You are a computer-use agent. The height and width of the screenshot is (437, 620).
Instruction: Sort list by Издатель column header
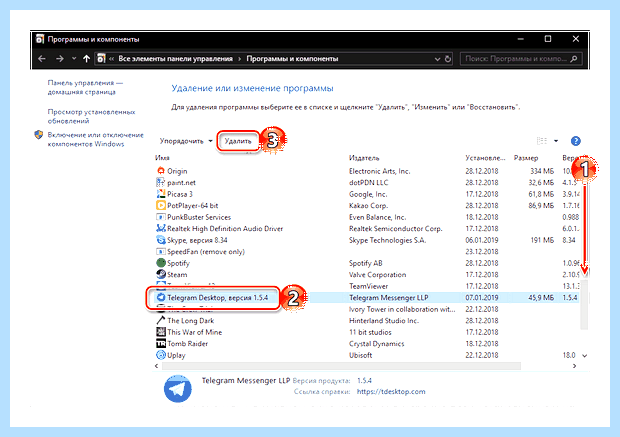[x=364, y=158]
